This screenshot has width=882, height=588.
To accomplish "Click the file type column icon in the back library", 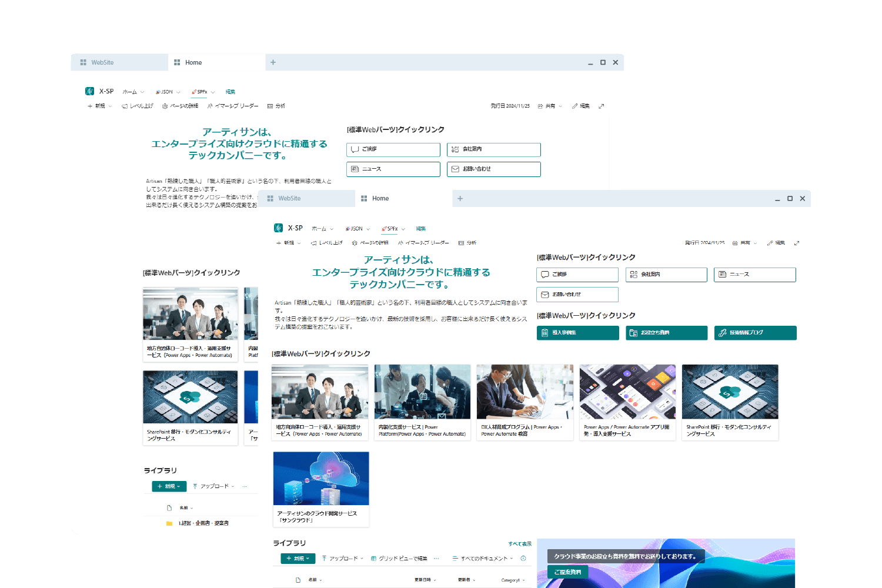I will (169, 507).
